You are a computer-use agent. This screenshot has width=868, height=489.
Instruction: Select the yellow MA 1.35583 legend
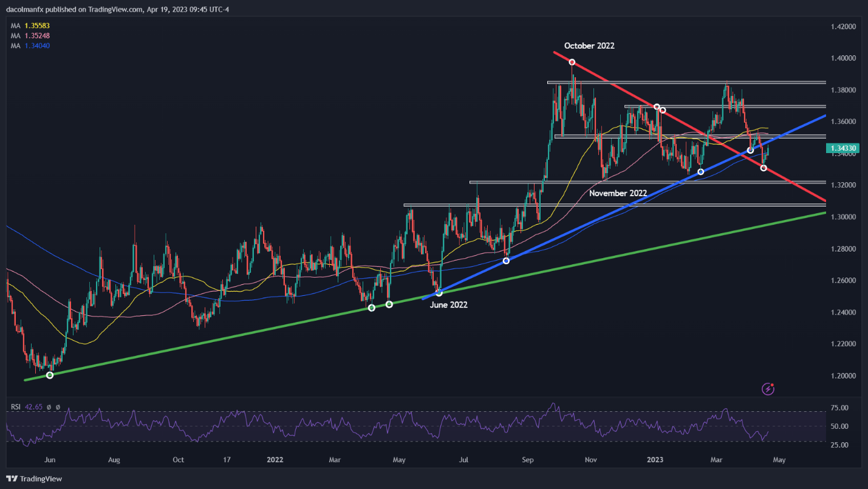tap(32, 26)
